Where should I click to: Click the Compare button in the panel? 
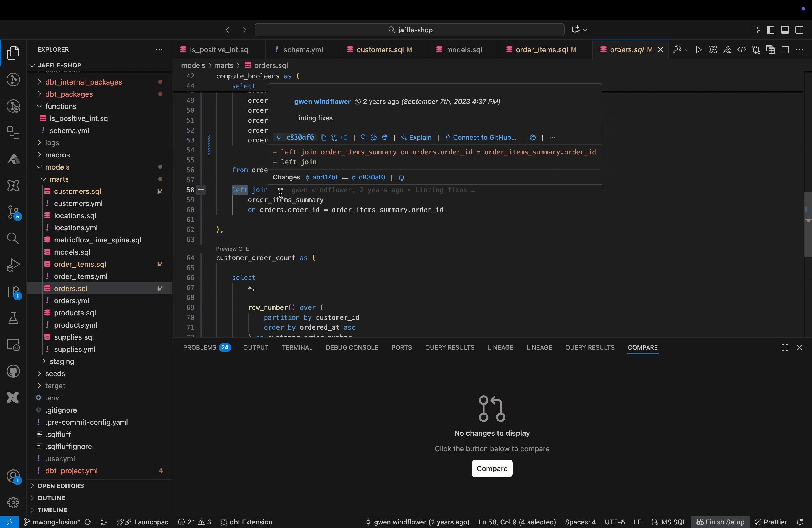tap(491, 468)
